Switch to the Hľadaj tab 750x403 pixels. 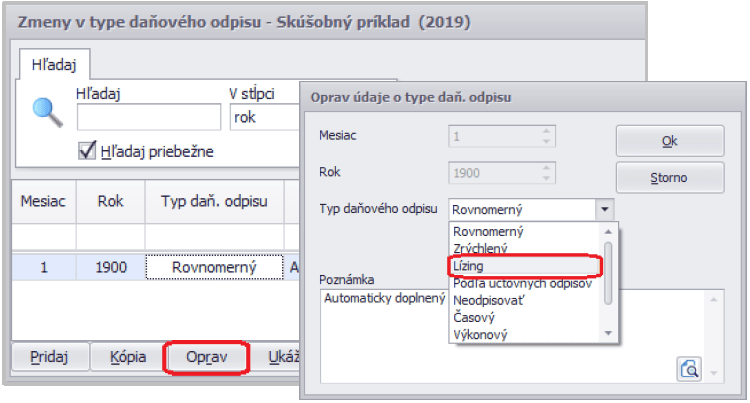tap(55, 66)
